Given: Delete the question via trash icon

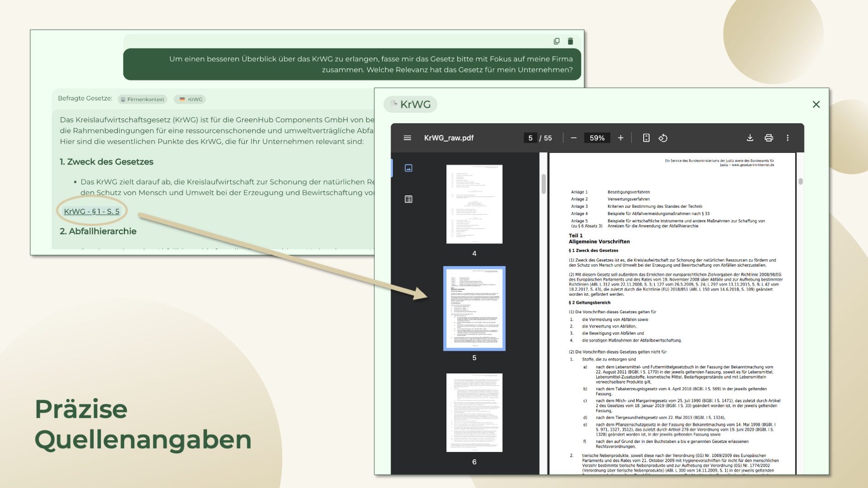Looking at the screenshot, I should coord(570,41).
